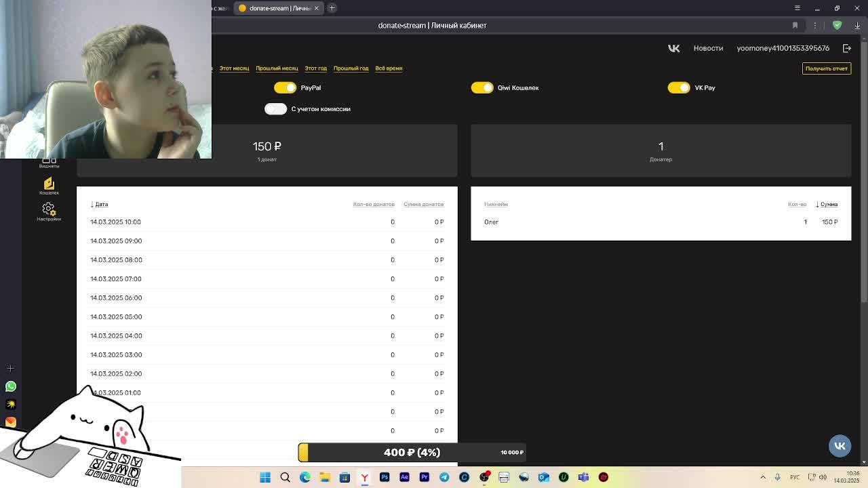Open WhatsApp from browser side panel
This screenshot has width=868, height=488.
click(10, 386)
